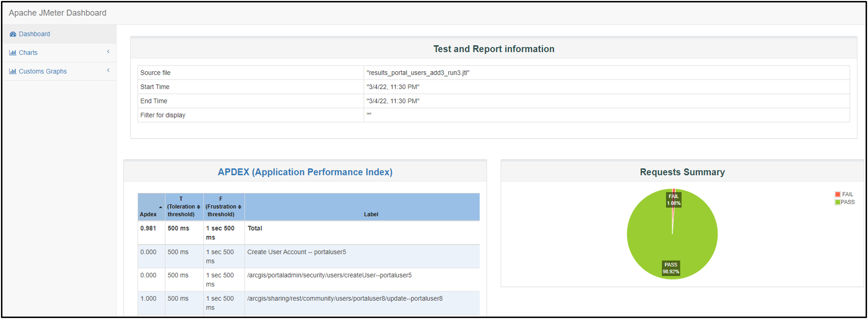The height and width of the screenshot is (319, 868).
Task: Select the Charts sidebar menu label
Action: 28,53
